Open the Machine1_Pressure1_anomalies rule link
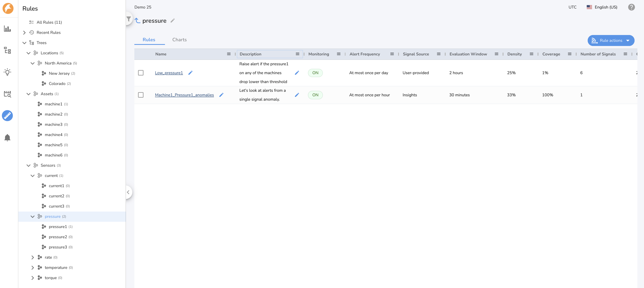Viewport: 644px width, 288px height. tap(184, 95)
